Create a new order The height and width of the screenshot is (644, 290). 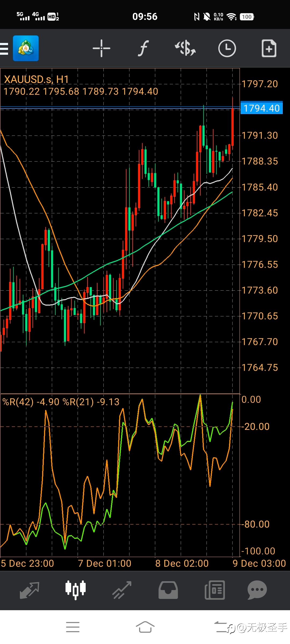click(x=269, y=48)
